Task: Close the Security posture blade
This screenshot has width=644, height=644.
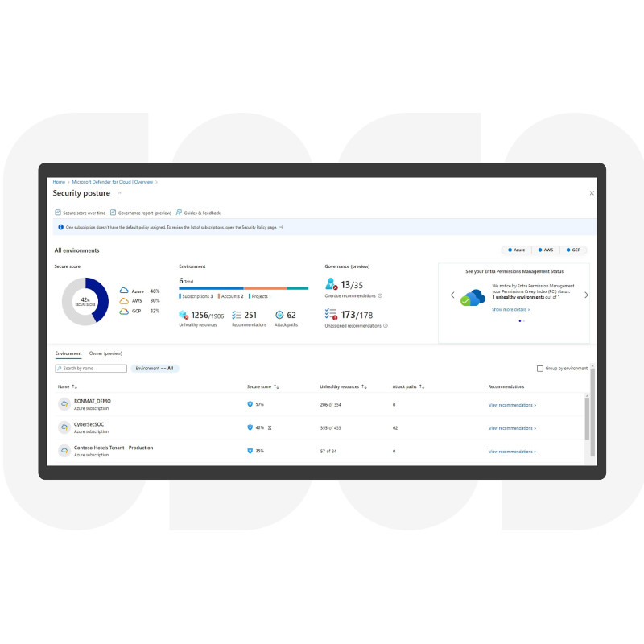Action: (592, 193)
